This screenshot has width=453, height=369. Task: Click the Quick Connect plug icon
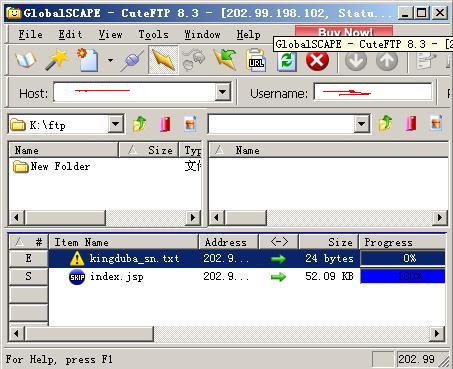[131, 61]
